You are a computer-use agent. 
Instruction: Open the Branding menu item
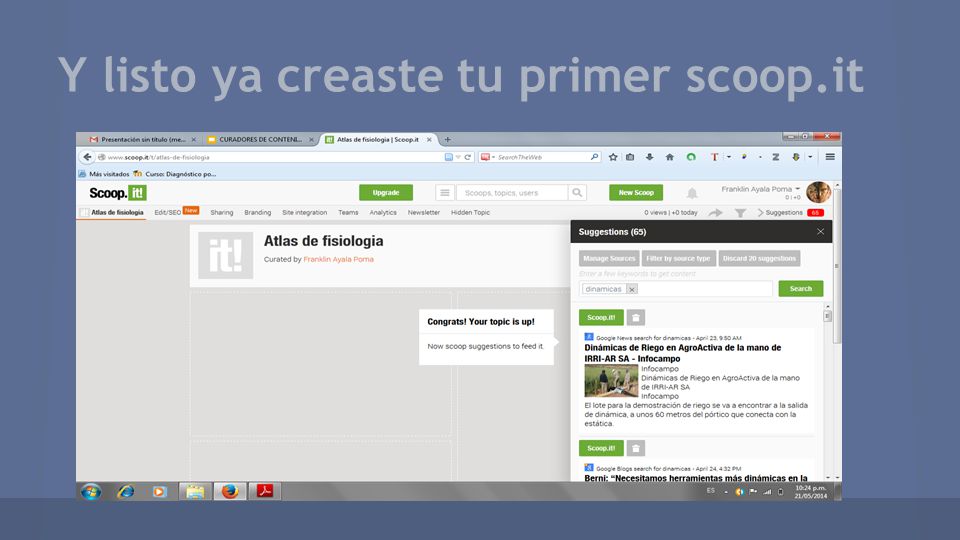click(258, 212)
